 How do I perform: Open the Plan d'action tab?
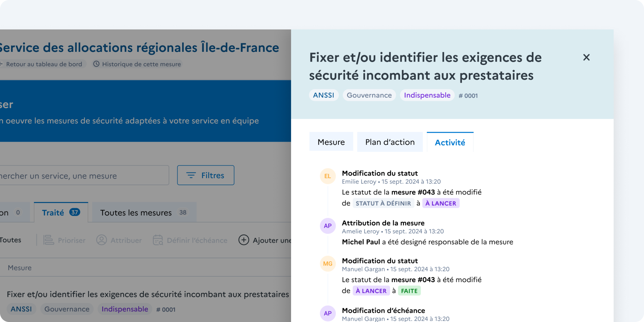(x=390, y=142)
